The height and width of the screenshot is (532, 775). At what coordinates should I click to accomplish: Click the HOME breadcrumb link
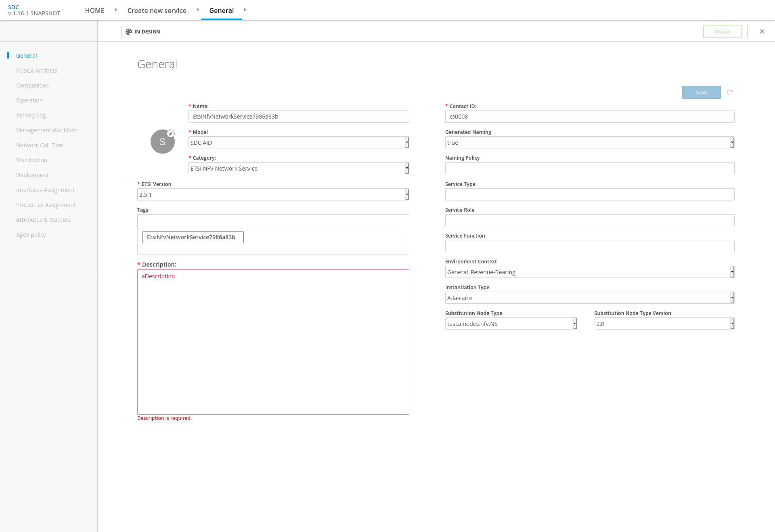click(x=94, y=10)
